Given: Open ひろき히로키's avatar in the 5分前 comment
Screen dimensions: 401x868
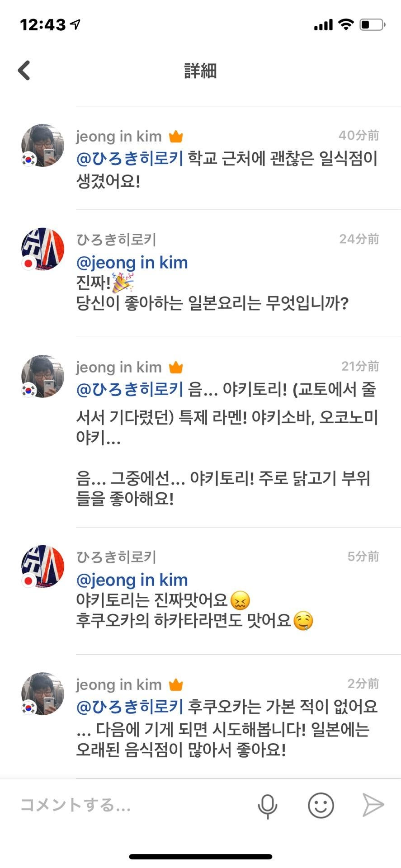Looking at the screenshot, I should point(42,567).
